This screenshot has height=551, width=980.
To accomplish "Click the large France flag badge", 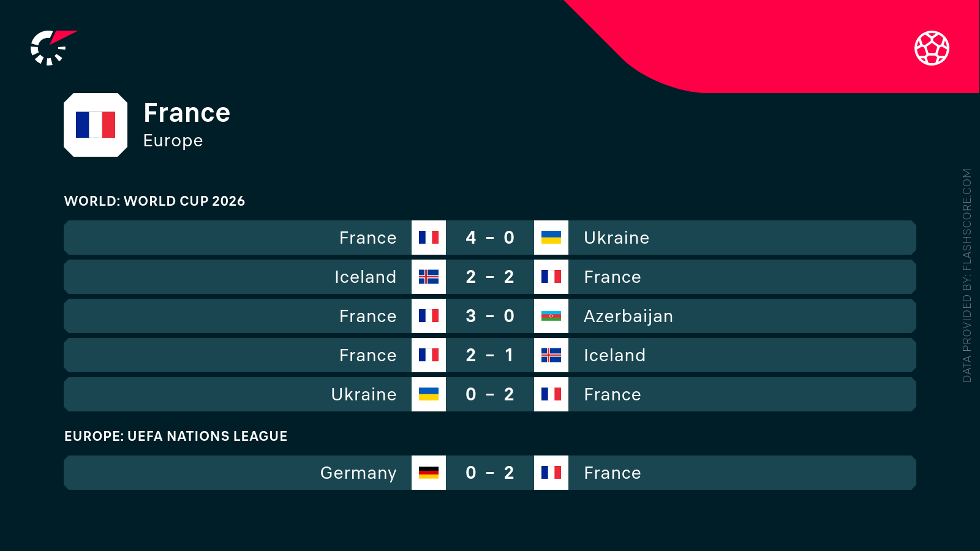I will click(96, 125).
